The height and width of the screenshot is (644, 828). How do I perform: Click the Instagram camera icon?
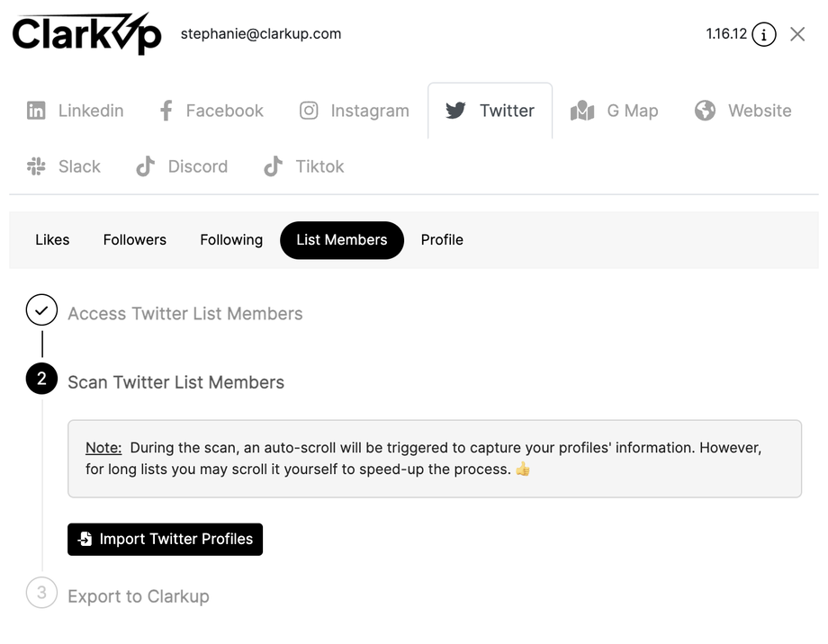tap(309, 111)
